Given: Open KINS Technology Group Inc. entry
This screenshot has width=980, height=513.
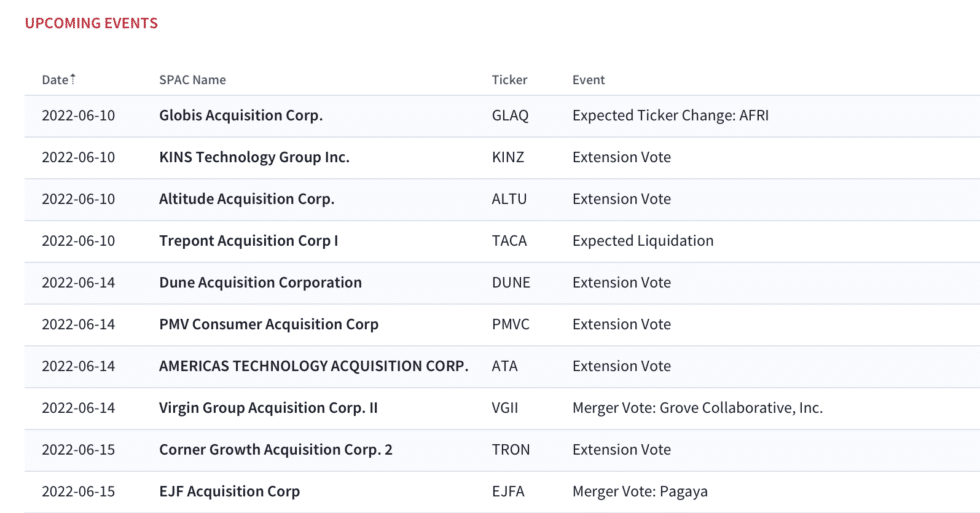Looking at the screenshot, I should 254,157.
